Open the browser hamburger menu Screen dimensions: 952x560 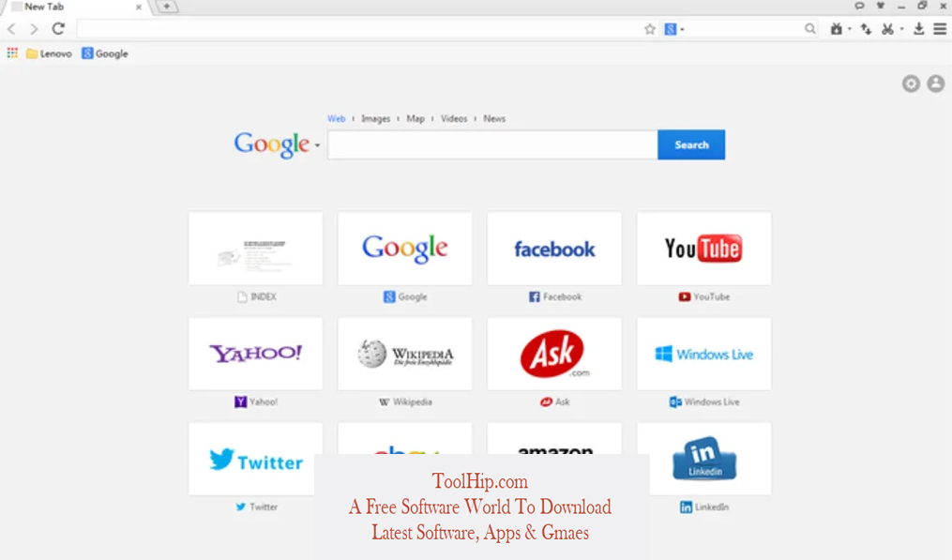(940, 28)
